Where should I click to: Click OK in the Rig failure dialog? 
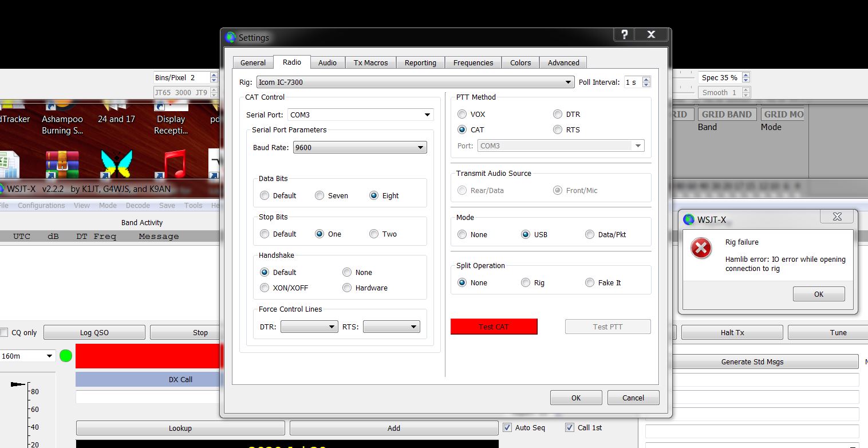[x=819, y=294]
